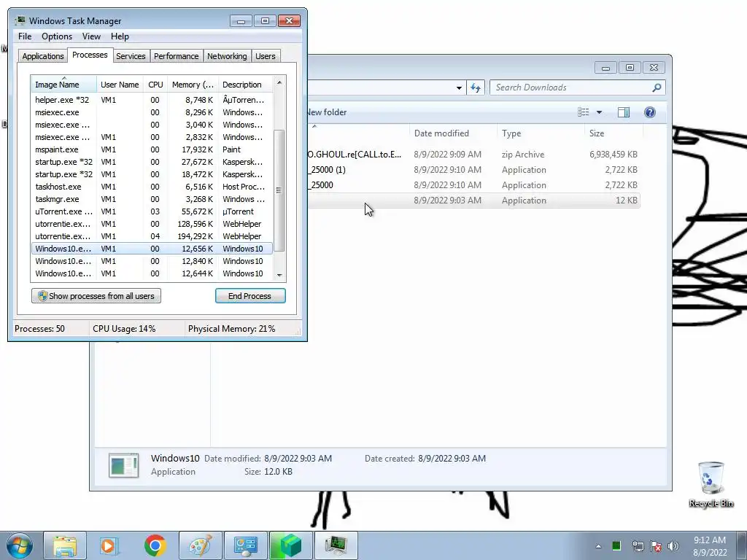This screenshot has width=747, height=560.
Task: Click the Windows10 details pane thumbnail
Action: [124, 465]
